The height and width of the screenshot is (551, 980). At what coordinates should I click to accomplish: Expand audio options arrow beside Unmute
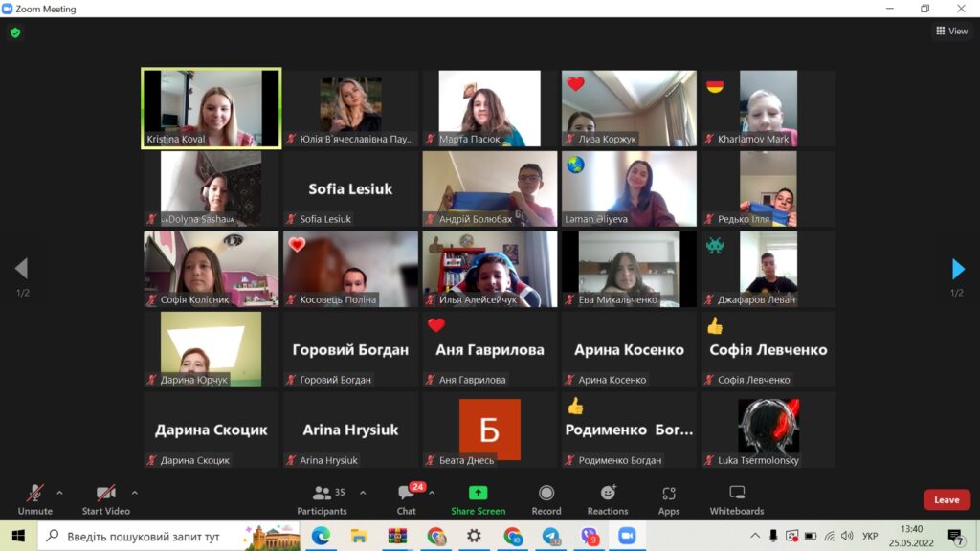[59, 493]
